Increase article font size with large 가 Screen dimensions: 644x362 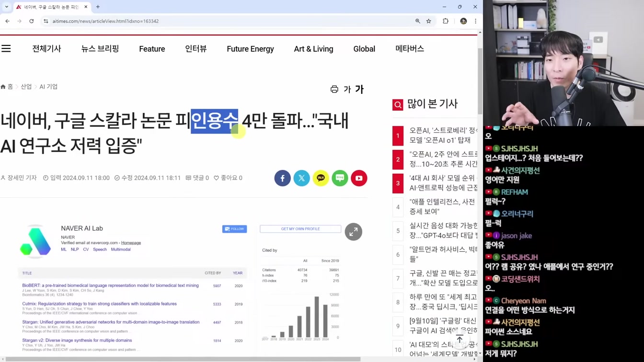[359, 89]
